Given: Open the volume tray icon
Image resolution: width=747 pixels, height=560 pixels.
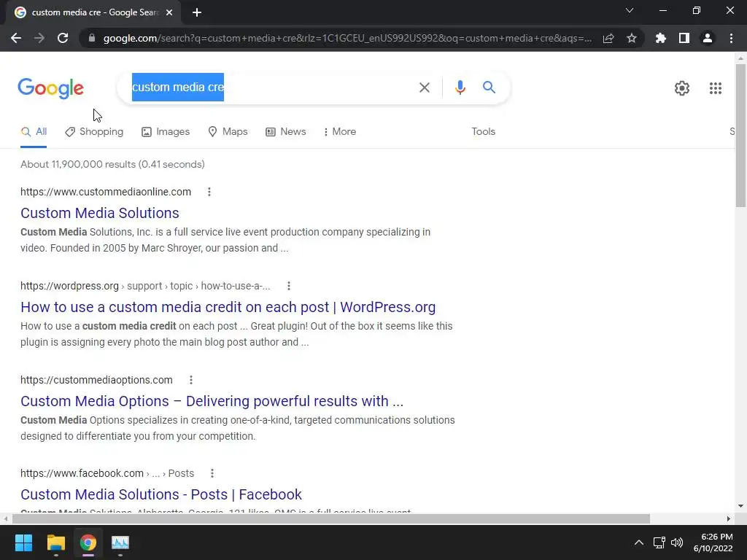Looking at the screenshot, I should [676, 542].
